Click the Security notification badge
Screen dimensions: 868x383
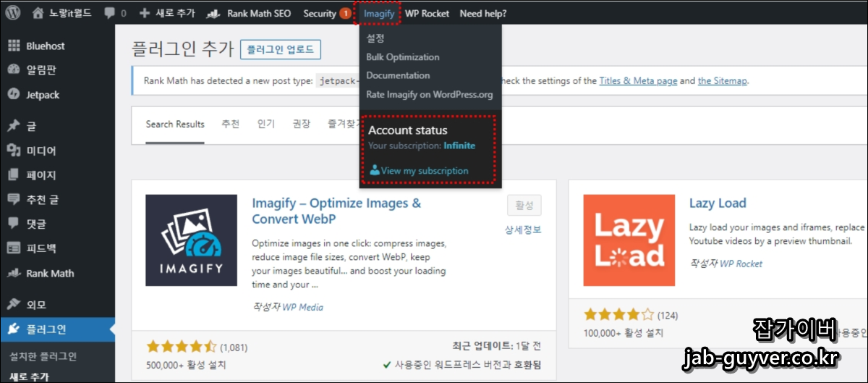point(345,13)
